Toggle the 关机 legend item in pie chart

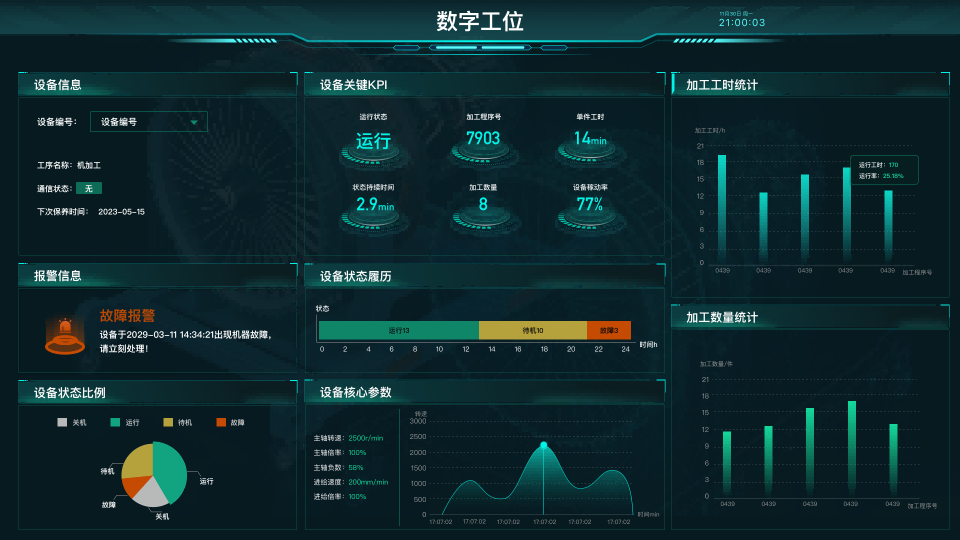point(72,423)
